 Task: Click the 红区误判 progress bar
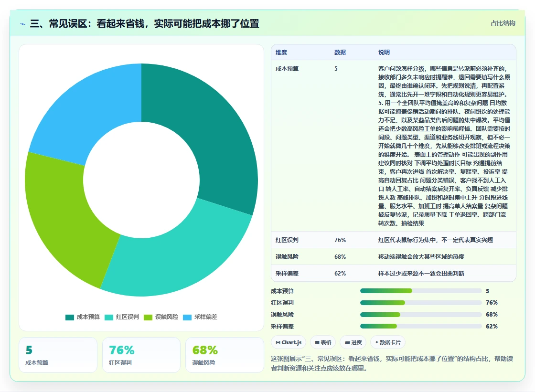pos(421,303)
